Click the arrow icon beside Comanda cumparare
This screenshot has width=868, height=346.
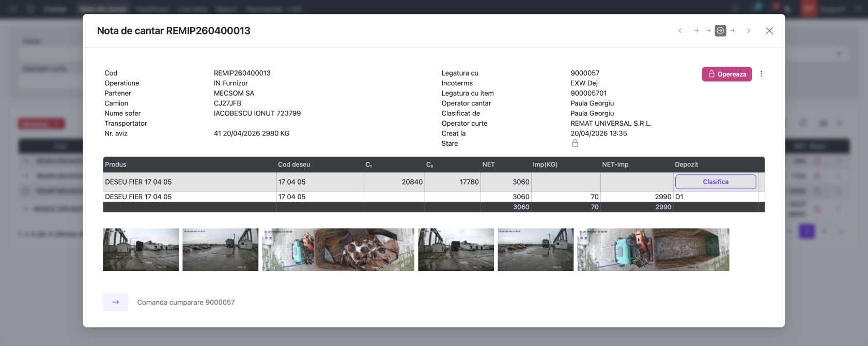[116, 302]
